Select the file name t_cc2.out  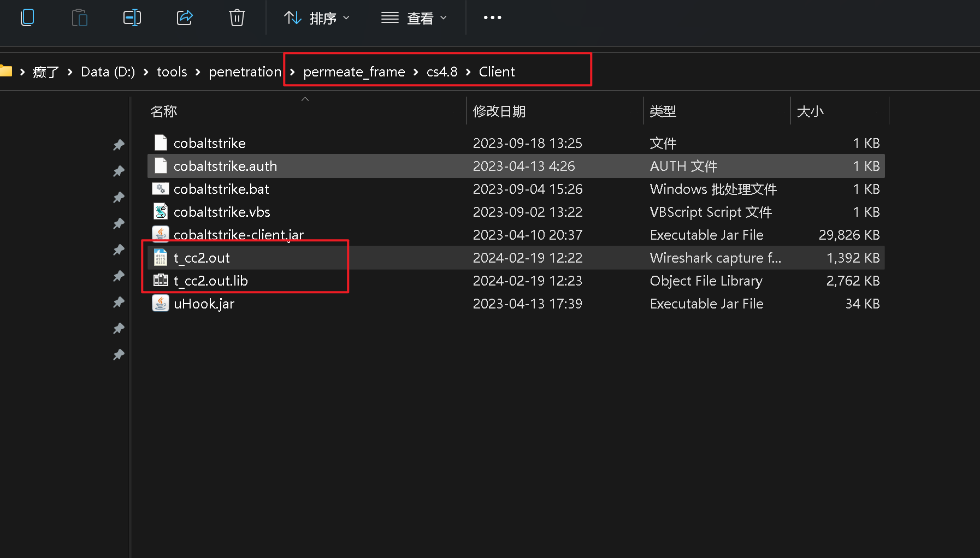click(202, 258)
